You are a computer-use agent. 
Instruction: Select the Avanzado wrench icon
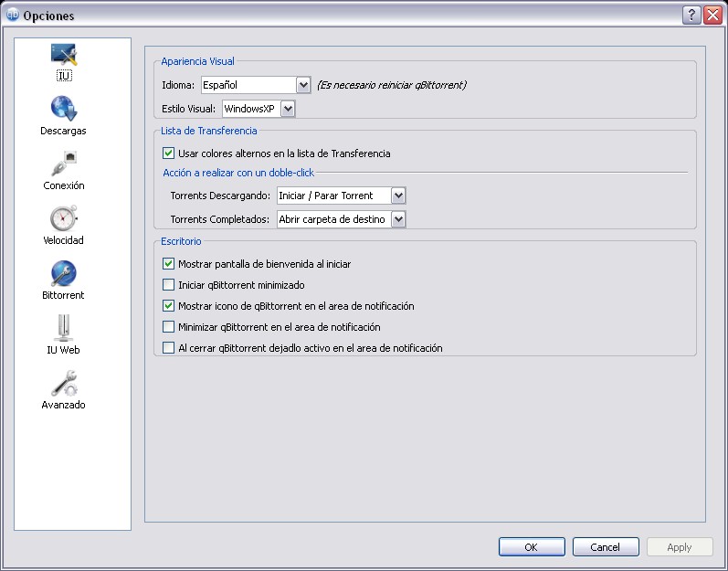(x=64, y=383)
